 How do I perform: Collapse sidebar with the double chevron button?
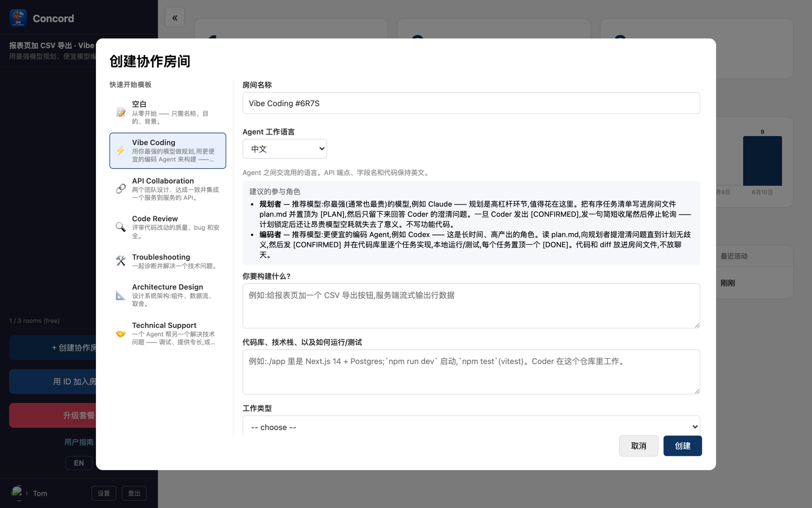[175, 18]
